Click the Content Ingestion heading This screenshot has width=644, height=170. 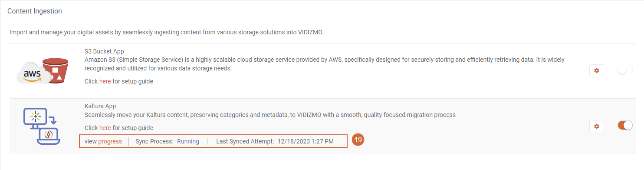click(x=35, y=11)
